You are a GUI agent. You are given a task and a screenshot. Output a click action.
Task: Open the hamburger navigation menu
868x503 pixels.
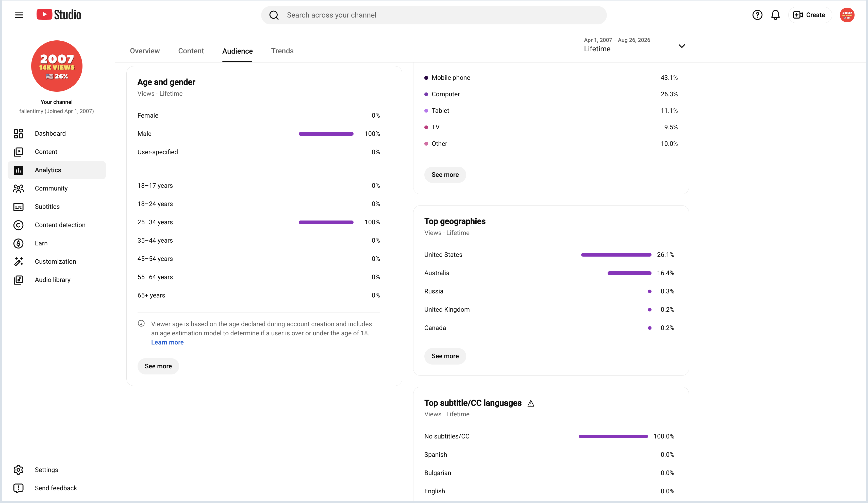point(19,15)
